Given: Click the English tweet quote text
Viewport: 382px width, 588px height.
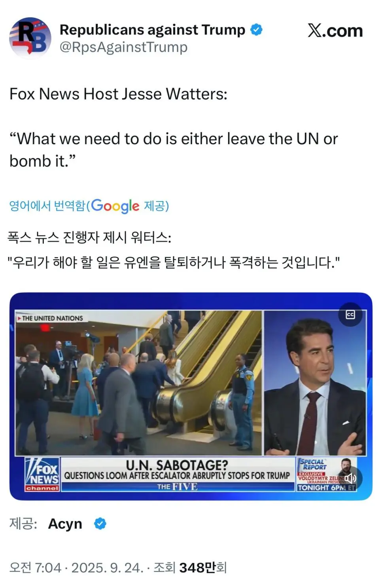Looking at the screenshot, I should (174, 150).
